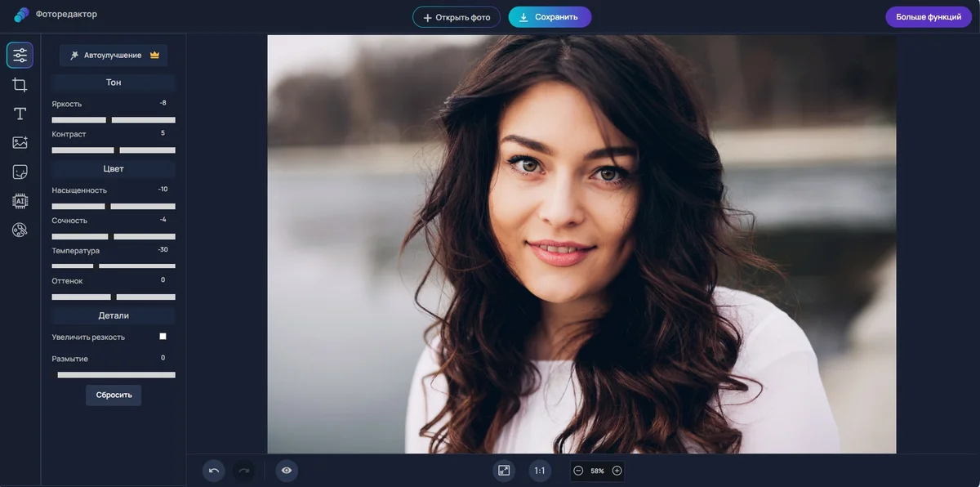980x487 pixels.
Task: Undo the last edit
Action: 214,471
